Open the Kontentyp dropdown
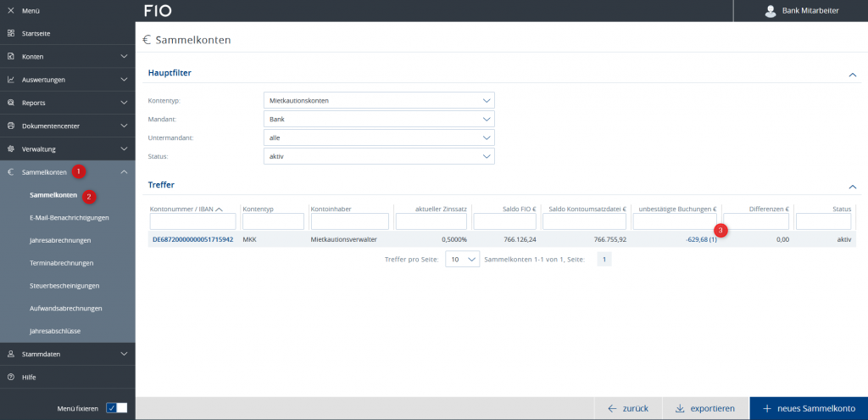 pyautogui.click(x=378, y=100)
